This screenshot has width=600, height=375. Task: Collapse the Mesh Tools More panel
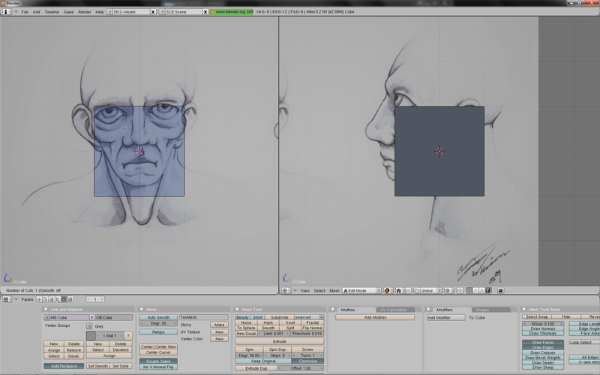[x=524, y=309]
